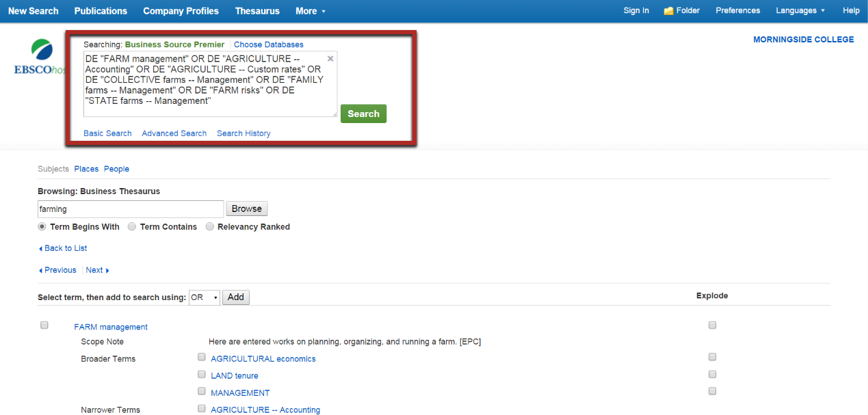
Task: Select the Term Begins With radio button
Action: pyautogui.click(x=42, y=226)
